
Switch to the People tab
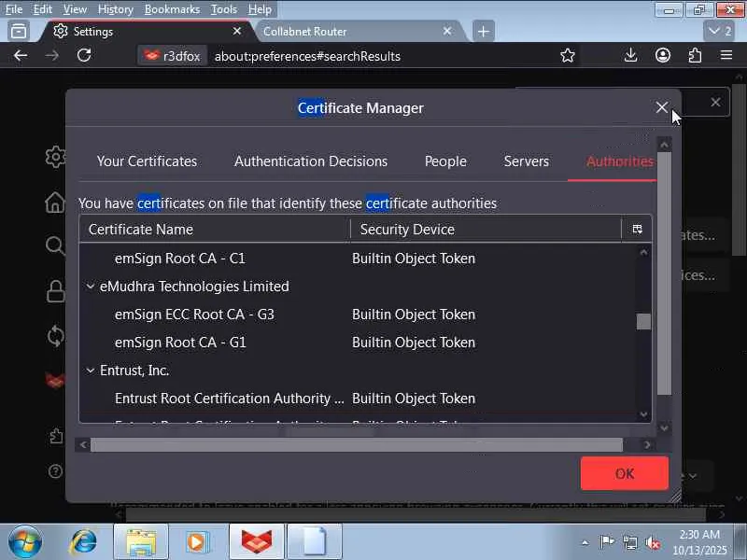(445, 161)
